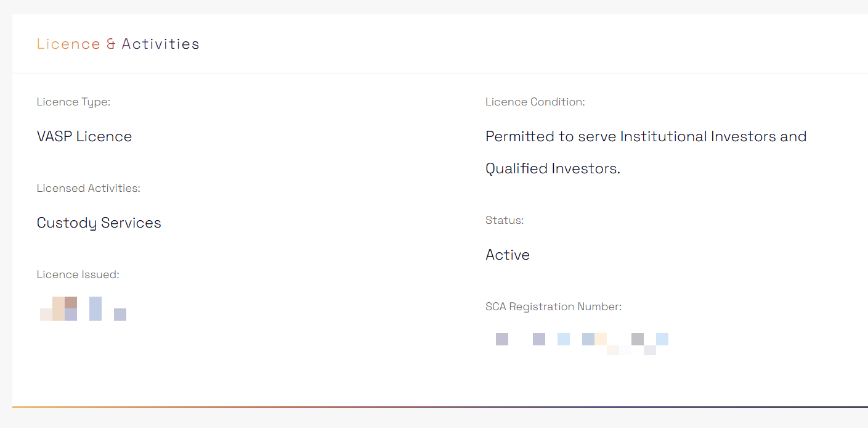Click the 'Qualified Investors.' line
This screenshot has width=868, height=428.
pyautogui.click(x=553, y=168)
